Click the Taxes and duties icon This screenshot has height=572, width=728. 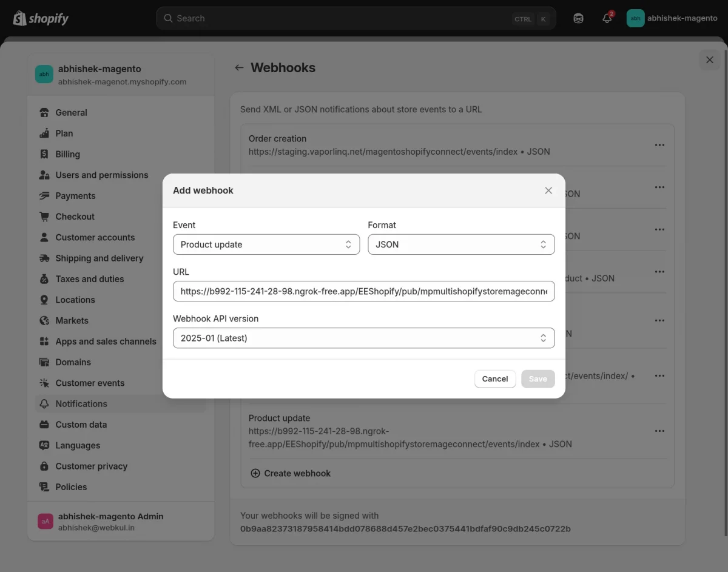tap(44, 278)
